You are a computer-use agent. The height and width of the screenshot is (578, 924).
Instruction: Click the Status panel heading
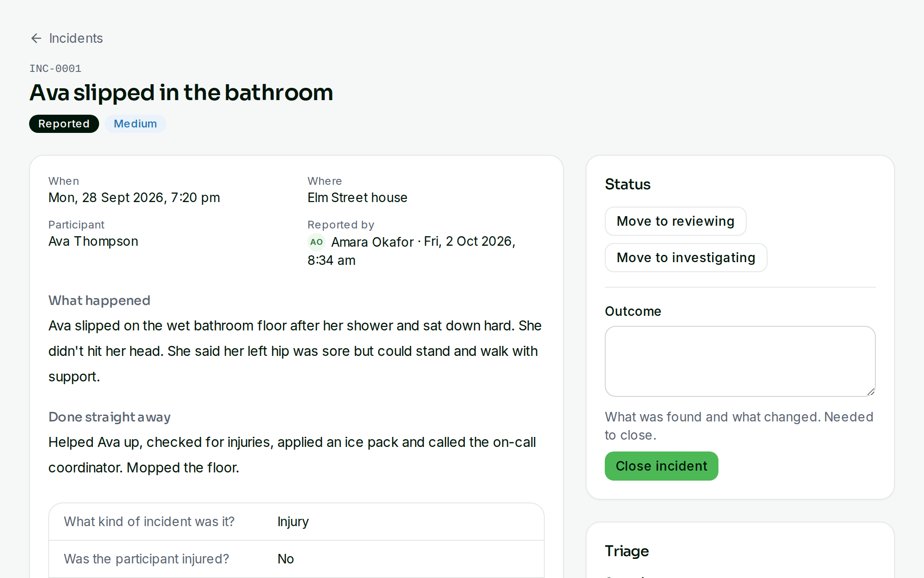[628, 184]
